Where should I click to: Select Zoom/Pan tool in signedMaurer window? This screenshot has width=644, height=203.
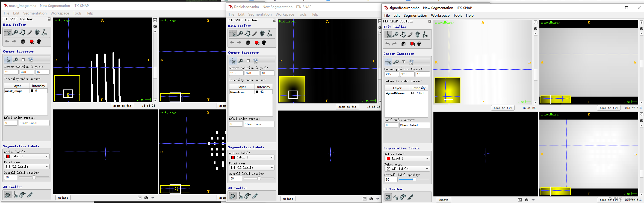(395, 35)
